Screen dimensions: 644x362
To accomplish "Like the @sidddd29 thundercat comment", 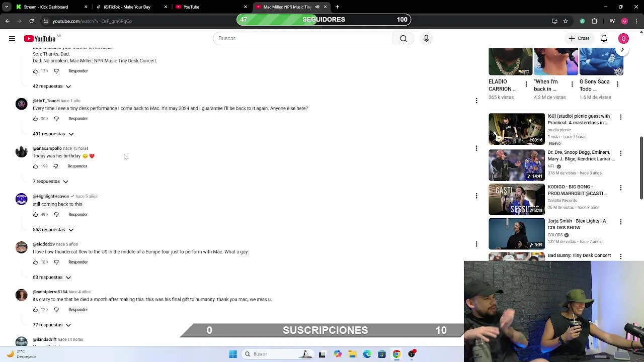I will 35,262.
